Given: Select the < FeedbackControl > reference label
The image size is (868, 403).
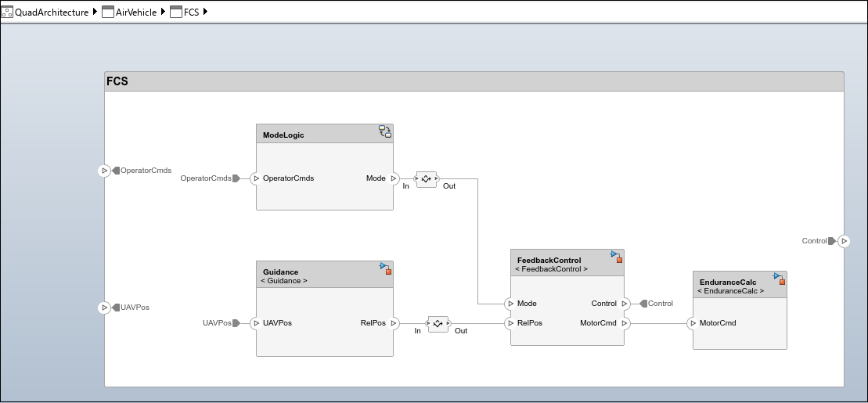Looking at the screenshot, I should tap(551, 269).
